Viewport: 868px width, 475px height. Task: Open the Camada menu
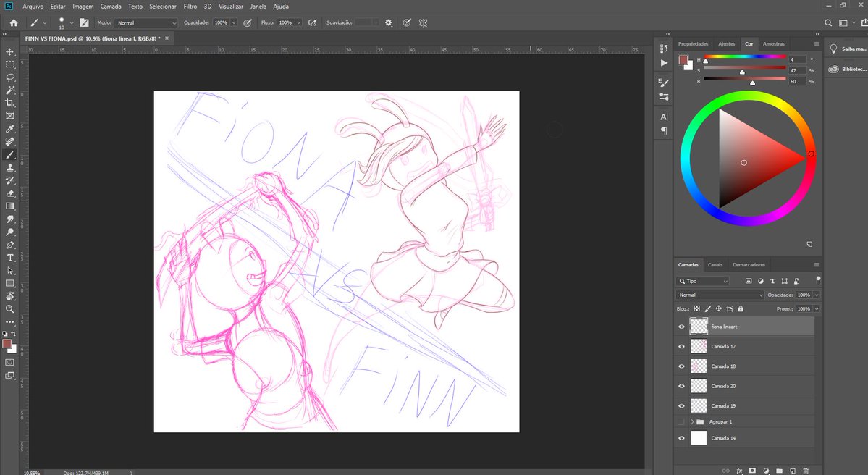(111, 6)
